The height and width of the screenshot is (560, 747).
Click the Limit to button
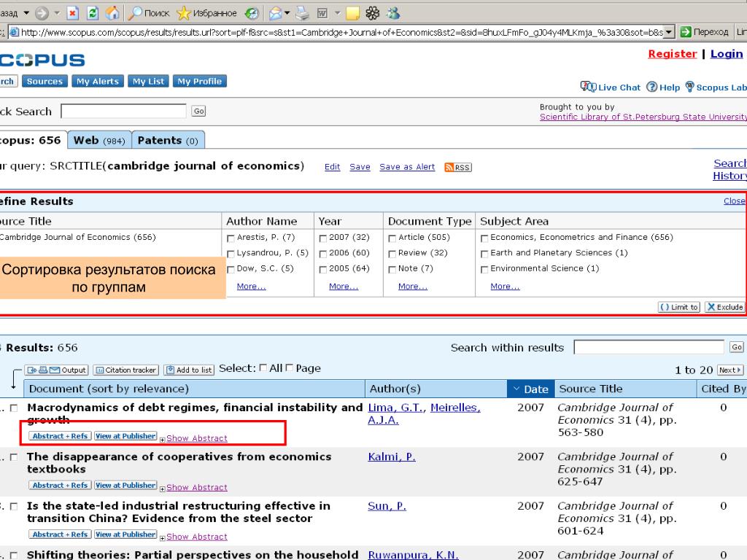679,307
